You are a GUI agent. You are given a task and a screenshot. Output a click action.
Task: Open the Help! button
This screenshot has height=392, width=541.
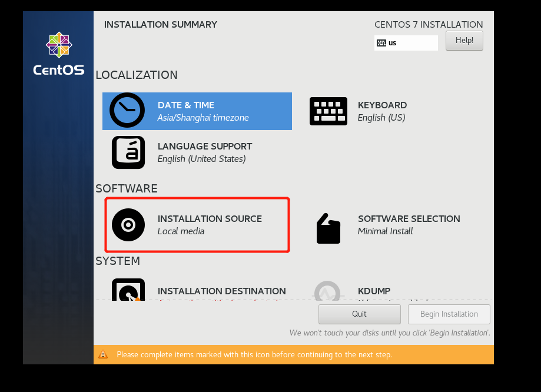point(464,41)
